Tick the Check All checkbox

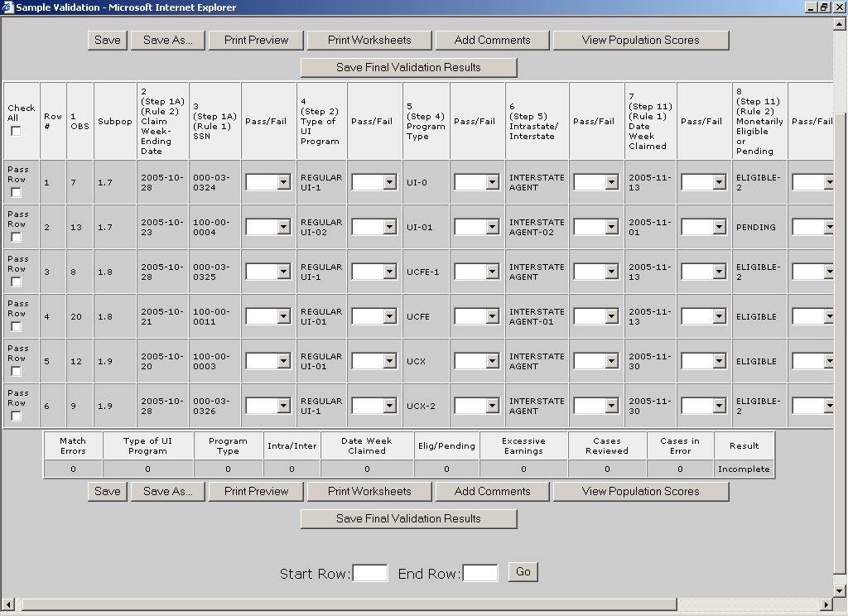(x=16, y=131)
